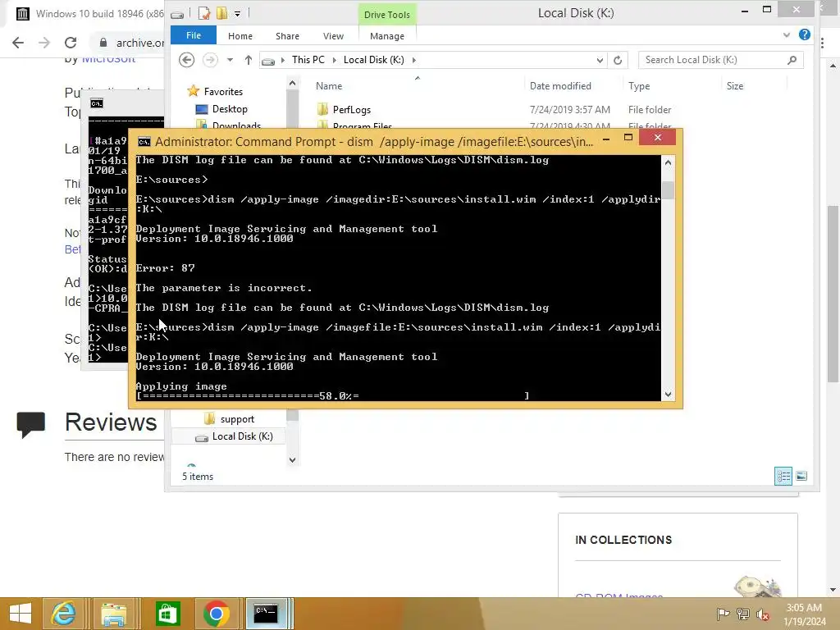The width and height of the screenshot is (840, 630).
Task: Expand the arrow after This PC breadcrumb
Action: [x=335, y=60]
